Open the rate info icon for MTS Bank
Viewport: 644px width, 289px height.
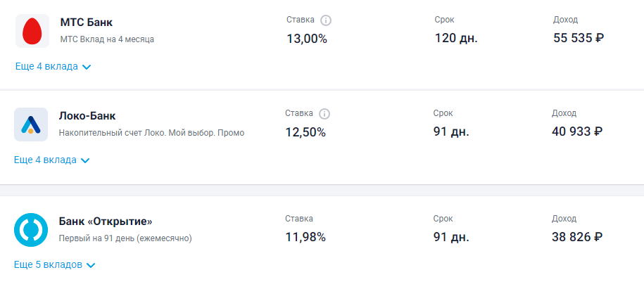(326, 20)
